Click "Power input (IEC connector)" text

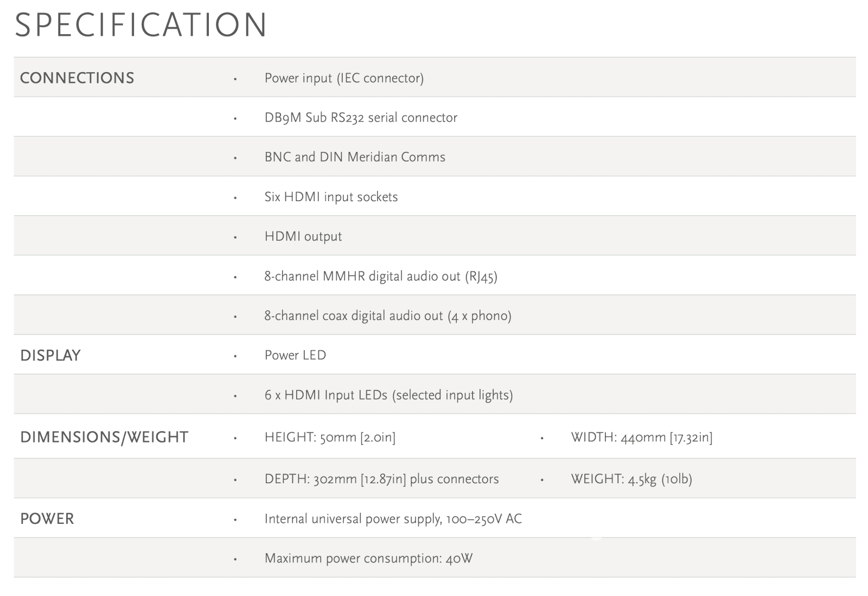[x=344, y=78]
